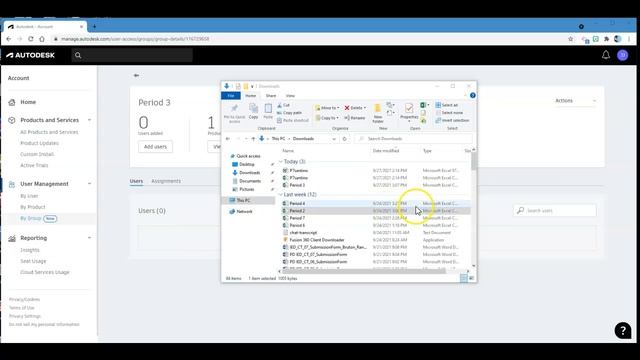The image size is (640, 360).
Task: Select the Users tab
Action: pyautogui.click(x=136, y=181)
